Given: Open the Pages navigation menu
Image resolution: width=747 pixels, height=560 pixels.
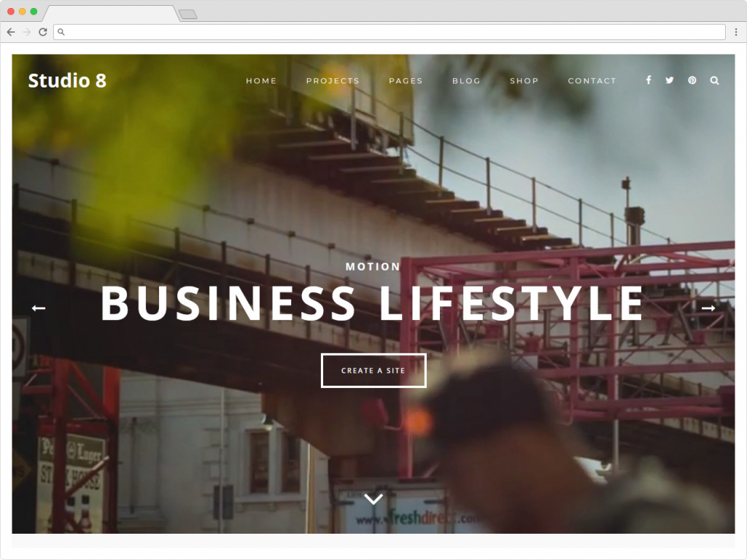Looking at the screenshot, I should (406, 81).
